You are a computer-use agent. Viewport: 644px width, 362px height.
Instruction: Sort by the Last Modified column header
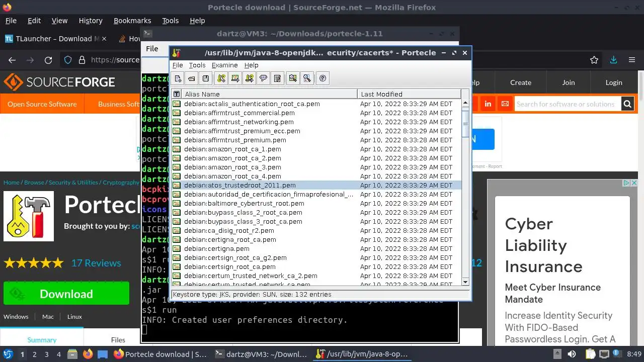[409, 94]
